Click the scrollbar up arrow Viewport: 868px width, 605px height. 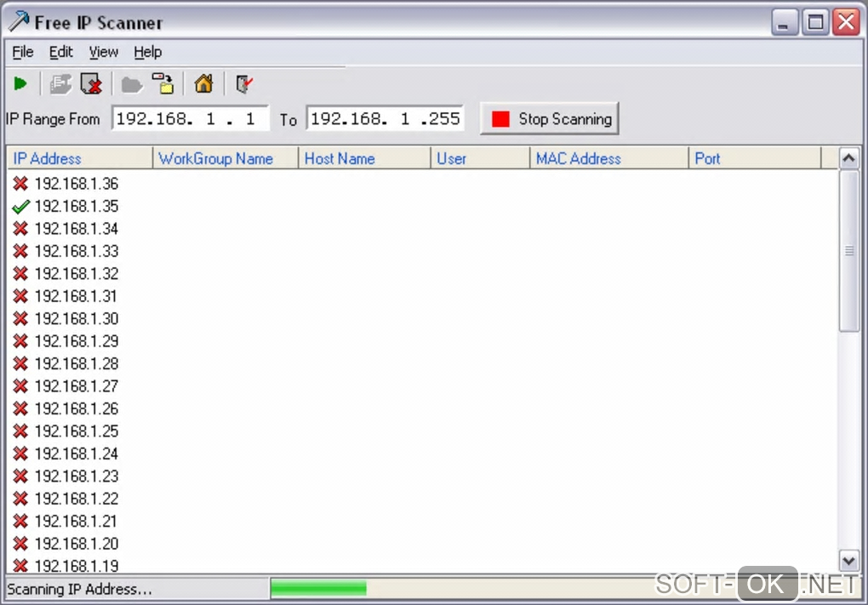click(848, 159)
